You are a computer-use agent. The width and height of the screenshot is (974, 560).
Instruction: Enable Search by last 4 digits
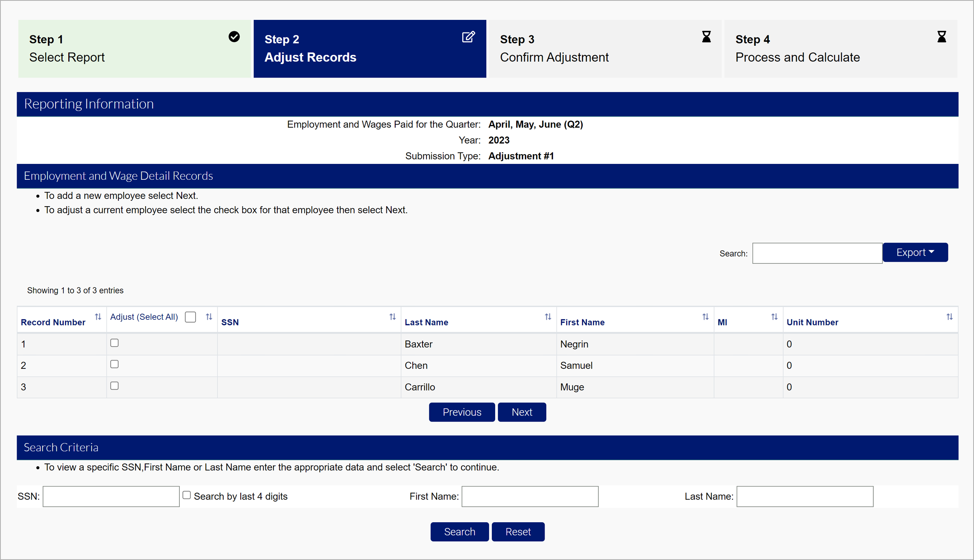[187, 495]
